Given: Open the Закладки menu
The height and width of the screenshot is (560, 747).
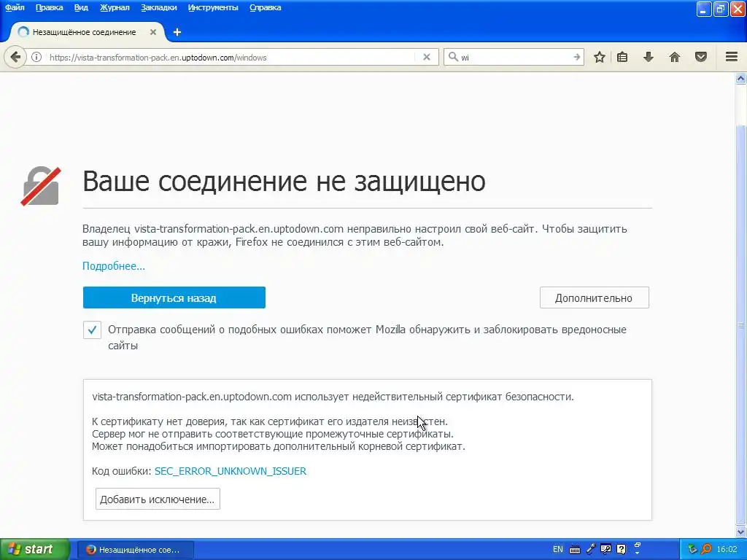Looking at the screenshot, I should point(158,7).
